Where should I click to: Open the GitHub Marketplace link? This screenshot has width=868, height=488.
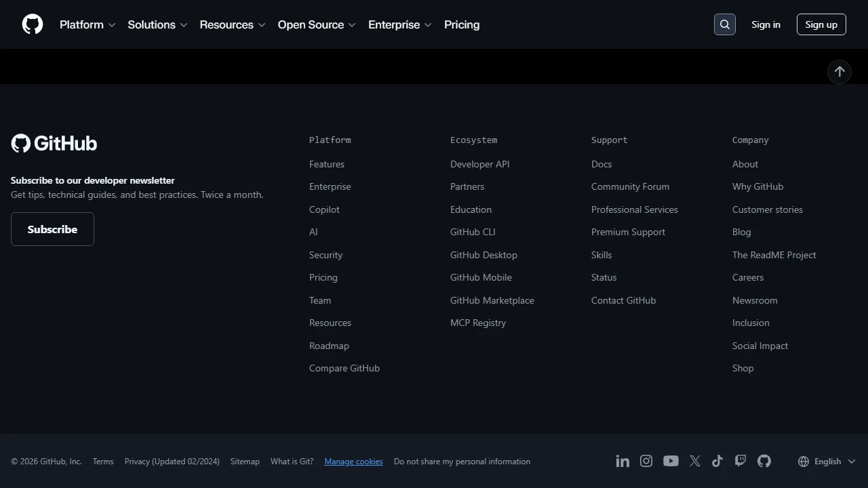click(x=492, y=300)
